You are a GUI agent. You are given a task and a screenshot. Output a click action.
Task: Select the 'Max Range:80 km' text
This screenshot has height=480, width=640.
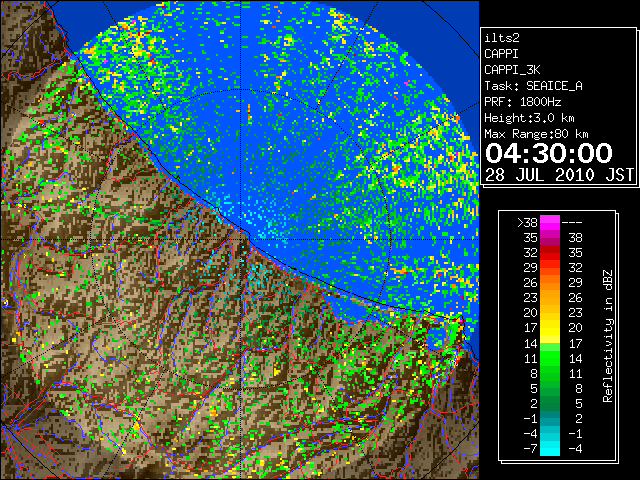coord(536,134)
